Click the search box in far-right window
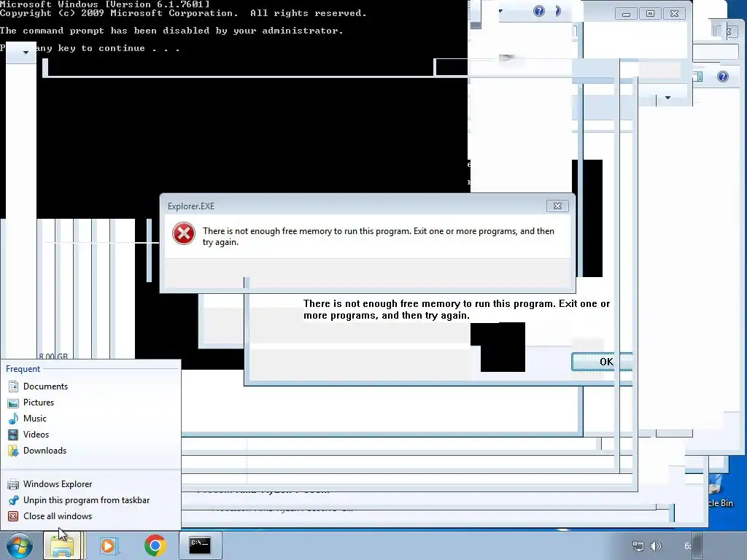Screen dimensions: 747x560 tap(716, 52)
